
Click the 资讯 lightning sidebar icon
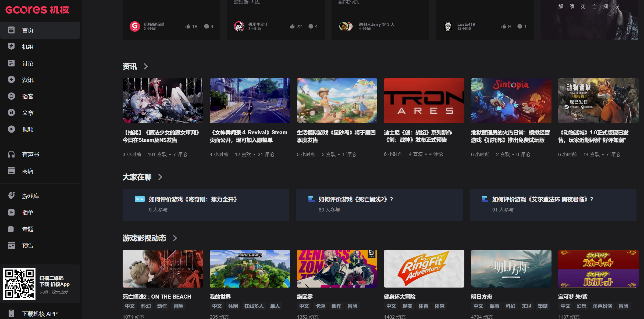[11, 80]
